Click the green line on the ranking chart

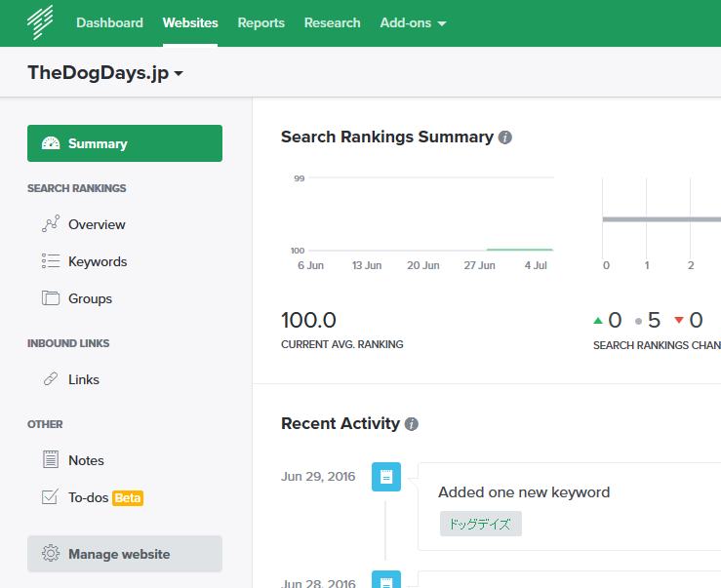click(x=520, y=250)
